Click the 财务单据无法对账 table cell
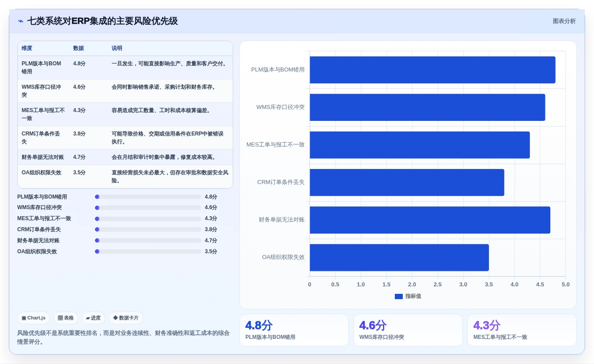This screenshot has height=364, width=594. 43,157
